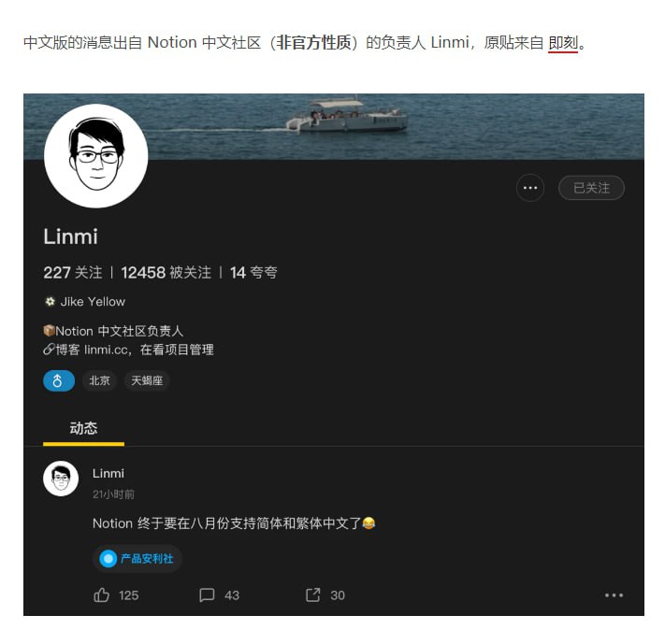Click the blue male gender badge
The height and width of the screenshot is (644, 665).
[59, 380]
